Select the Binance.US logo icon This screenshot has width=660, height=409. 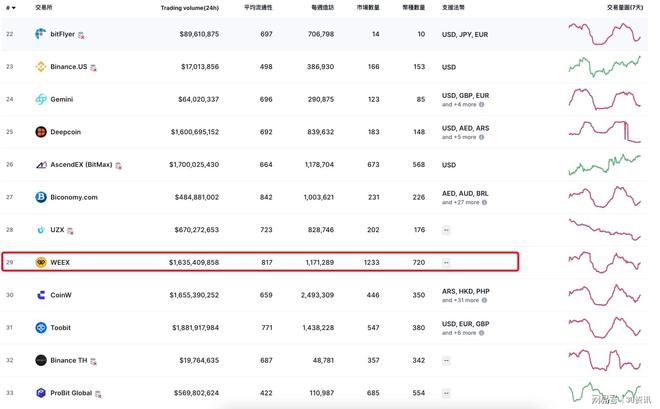(41, 66)
